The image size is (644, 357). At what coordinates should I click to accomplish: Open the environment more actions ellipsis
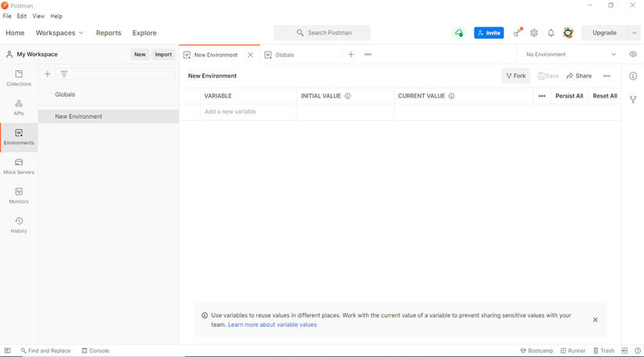[607, 76]
